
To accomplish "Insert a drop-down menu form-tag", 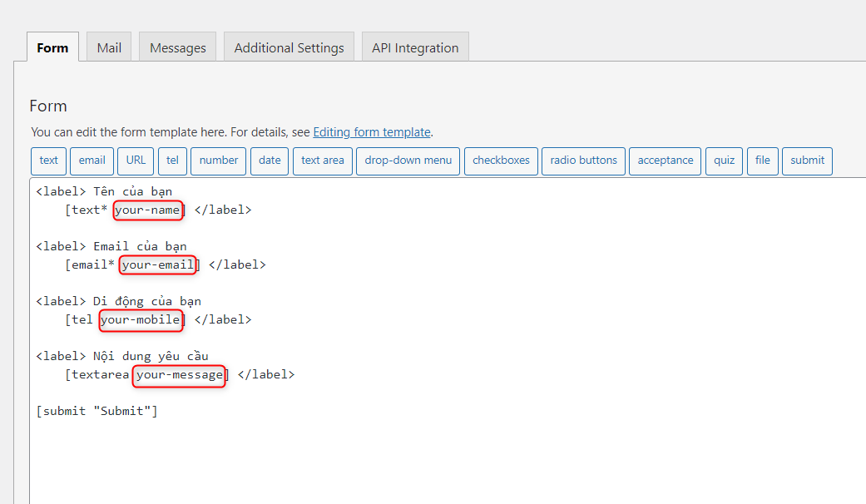I will point(408,161).
